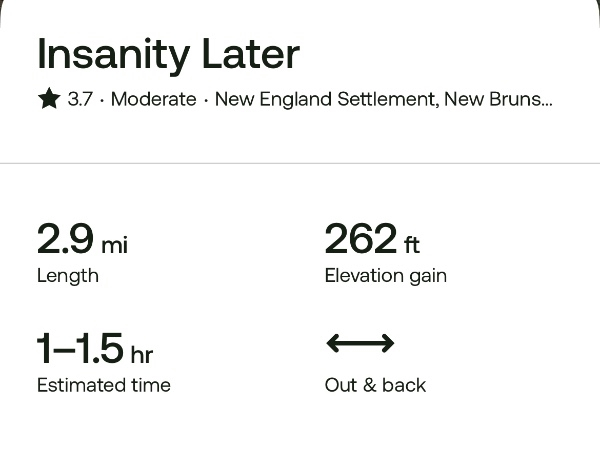Click the ft unit next to 262
This screenshot has width=600, height=450.
tap(412, 243)
